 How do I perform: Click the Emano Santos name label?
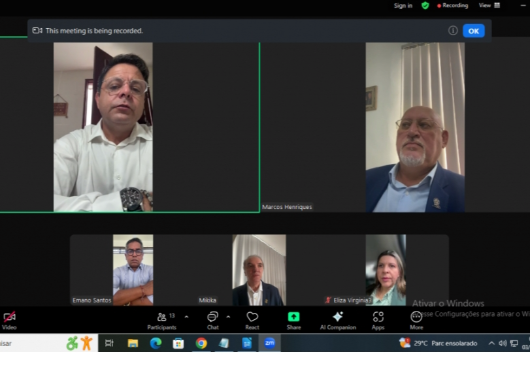92,300
